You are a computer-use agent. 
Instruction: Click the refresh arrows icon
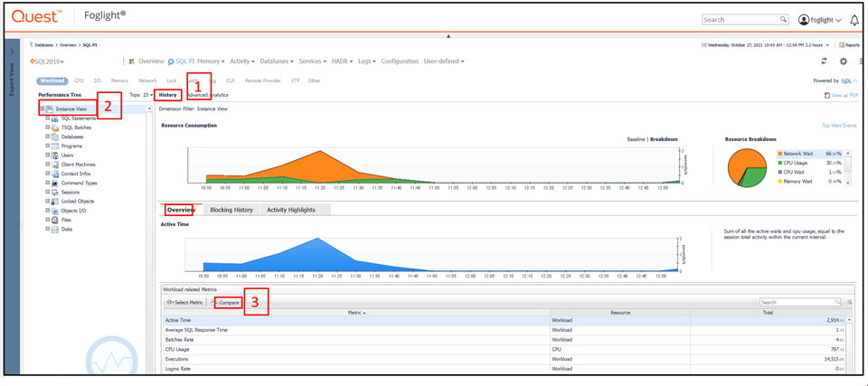824,61
